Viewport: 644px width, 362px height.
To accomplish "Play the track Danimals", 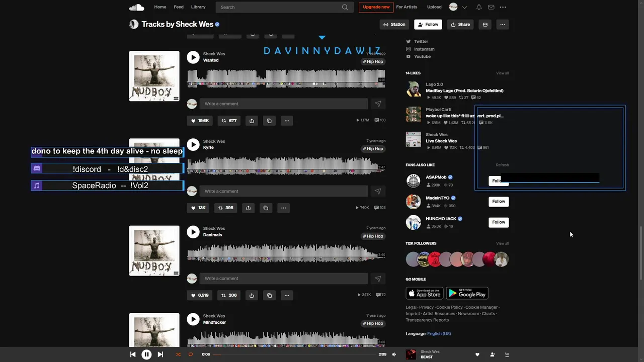I will 193,232.
